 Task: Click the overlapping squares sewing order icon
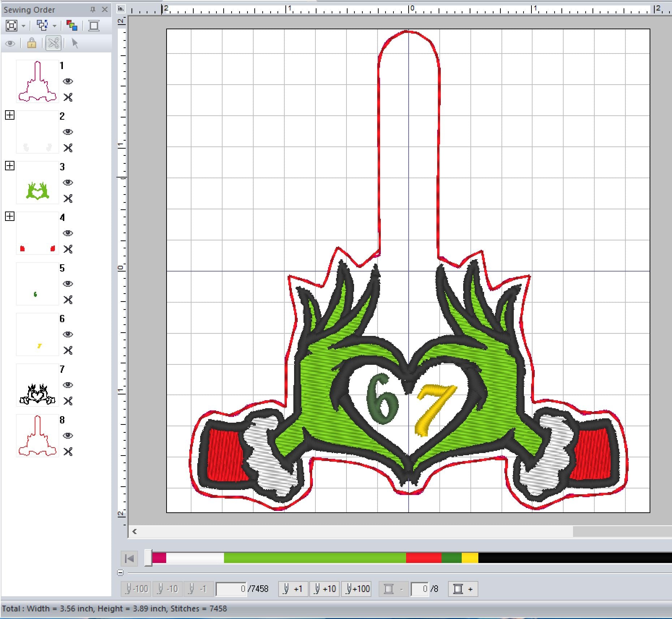[x=43, y=26]
